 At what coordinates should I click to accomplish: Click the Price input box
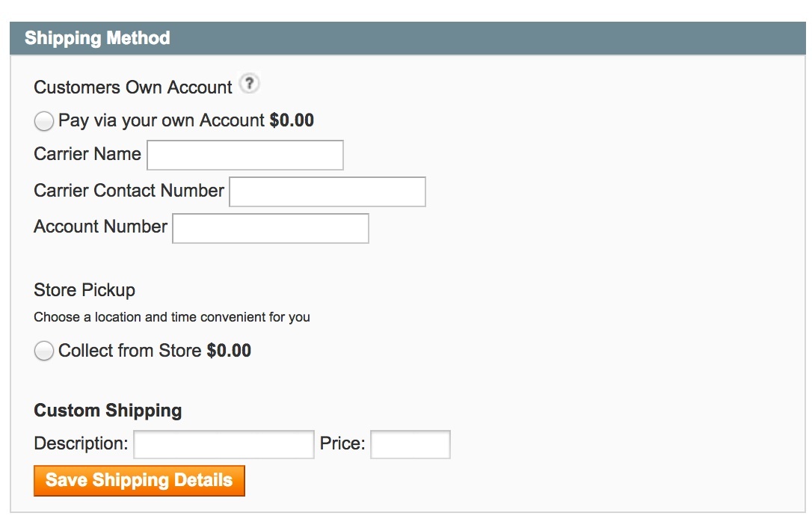(x=410, y=444)
